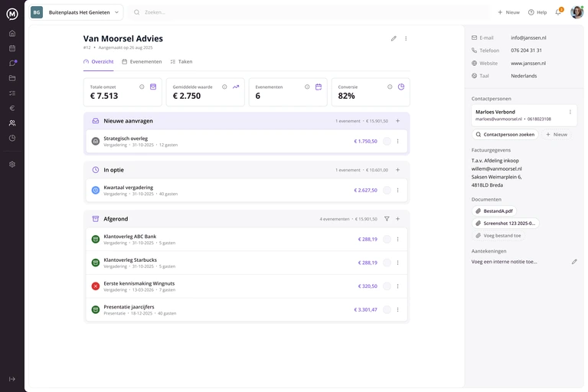The height and width of the screenshot is (392, 588).
Task: Open the settings gear in sidebar
Action: point(12,165)
